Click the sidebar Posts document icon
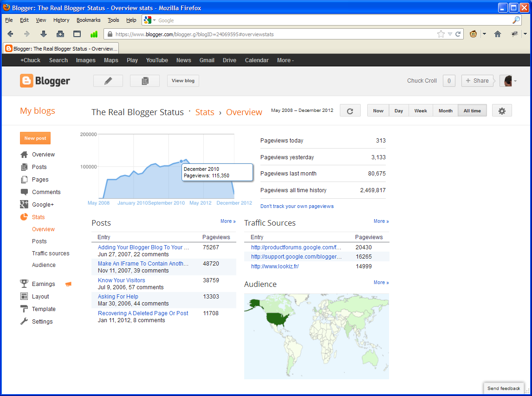 pos(24,167)
